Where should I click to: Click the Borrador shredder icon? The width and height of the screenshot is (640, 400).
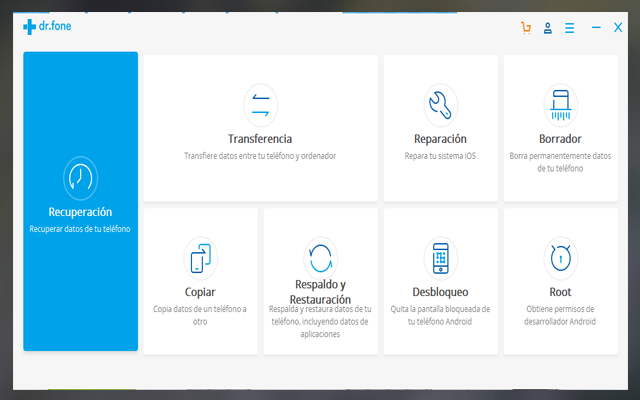tap(560, 103)
